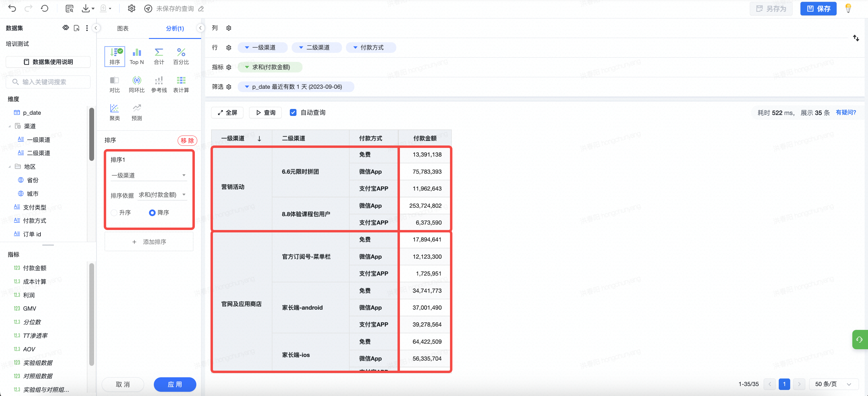Collapse the 地区 folder in dimensions

[x=9, y=167]
